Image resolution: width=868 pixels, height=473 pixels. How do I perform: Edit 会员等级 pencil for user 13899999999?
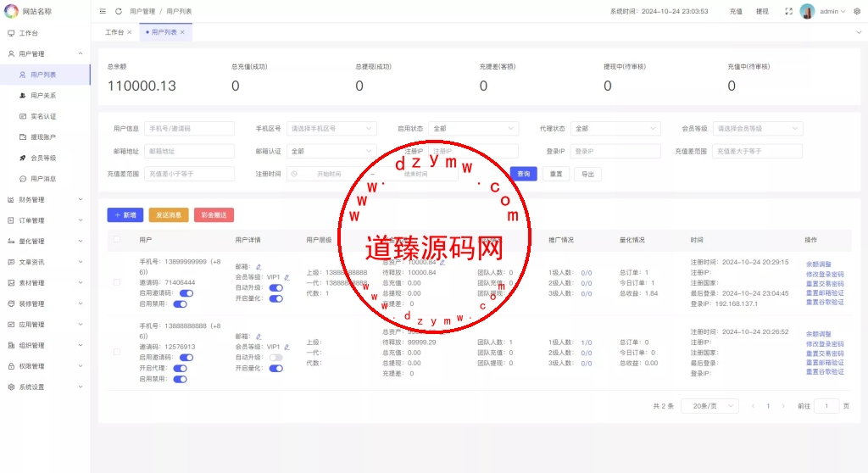287,277
